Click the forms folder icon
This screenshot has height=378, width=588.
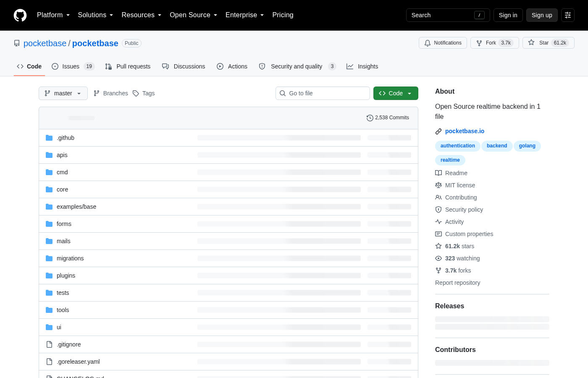[x=49, y=224]
